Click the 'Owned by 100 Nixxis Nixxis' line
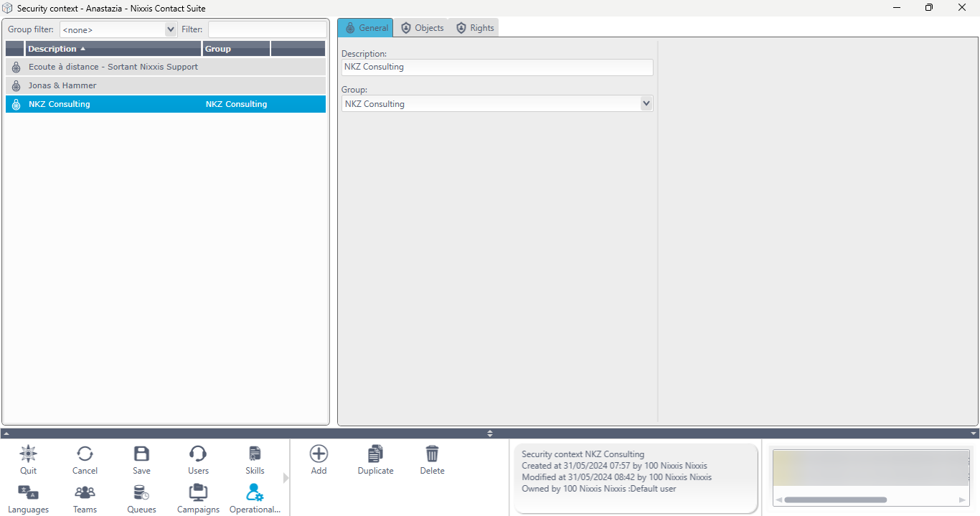This screenshot has width=980, height=516. point(599,489)
